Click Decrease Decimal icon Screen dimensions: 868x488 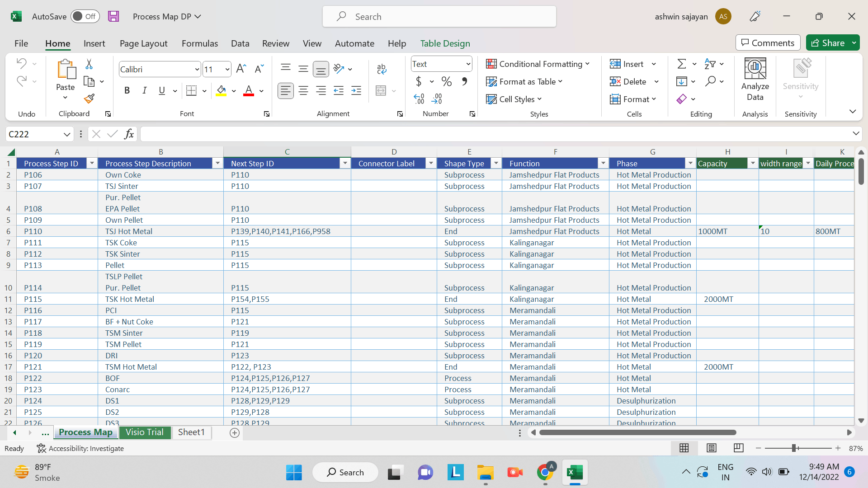coord(437,99)
